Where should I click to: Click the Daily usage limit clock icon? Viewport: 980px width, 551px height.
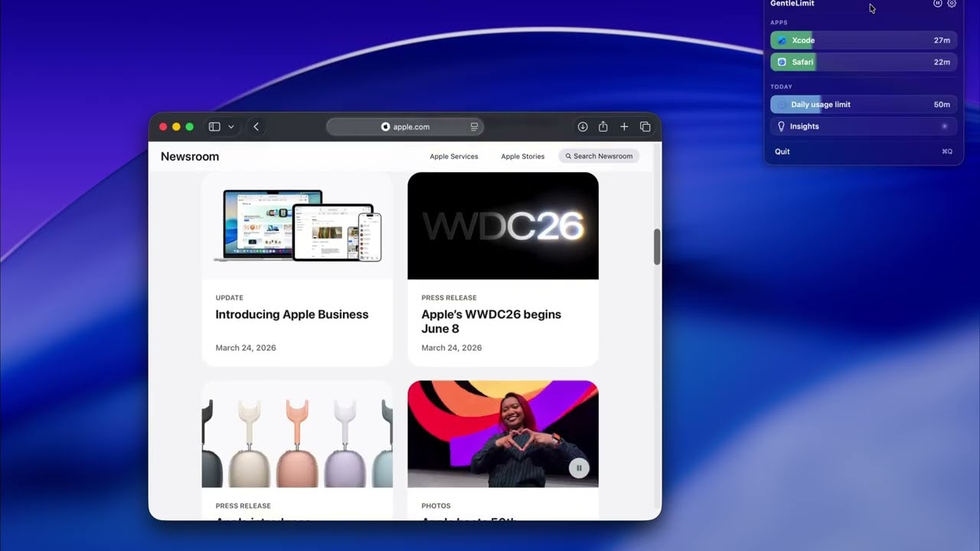point(782,105)
